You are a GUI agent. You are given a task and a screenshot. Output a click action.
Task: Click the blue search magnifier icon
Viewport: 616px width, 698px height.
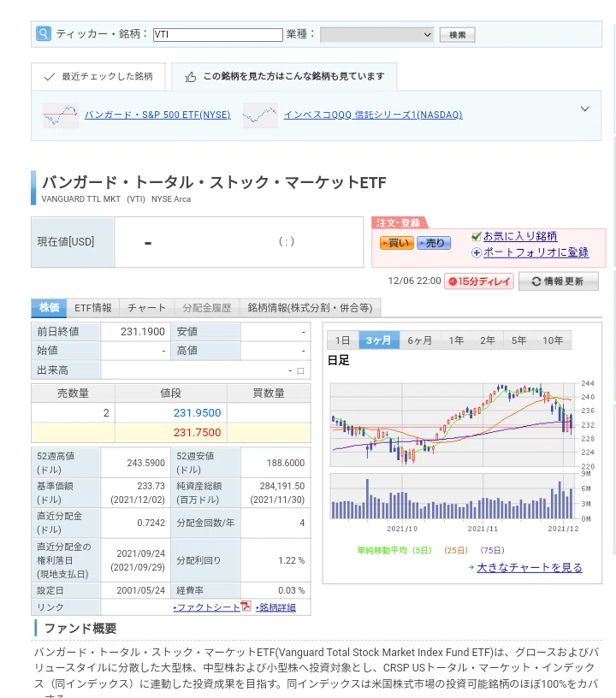(43, 33)
